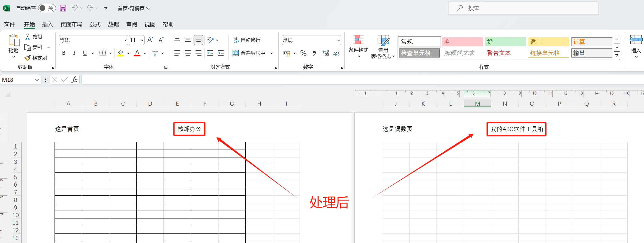Image resolution: width=644 pixels, height=243 pixels.
Task: Toggle Underline formatting
Action: (x=85, y=53)
